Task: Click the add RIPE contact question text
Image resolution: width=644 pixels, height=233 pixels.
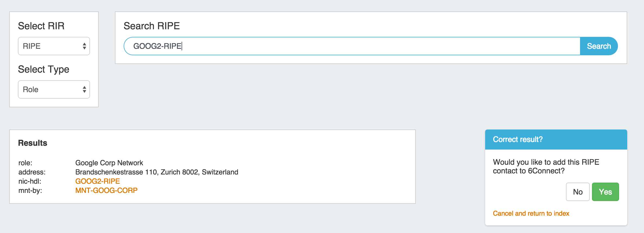Action: [x=546, y=166]
